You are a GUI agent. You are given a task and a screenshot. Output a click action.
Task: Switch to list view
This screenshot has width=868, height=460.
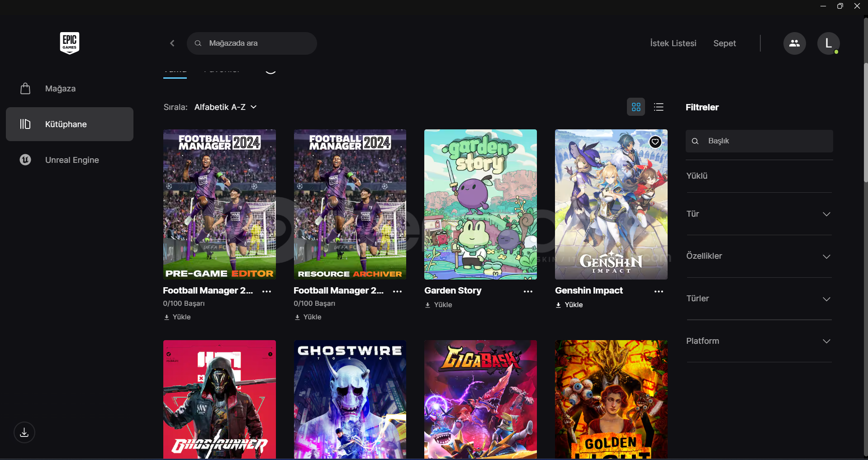click(x=659, y=107)
